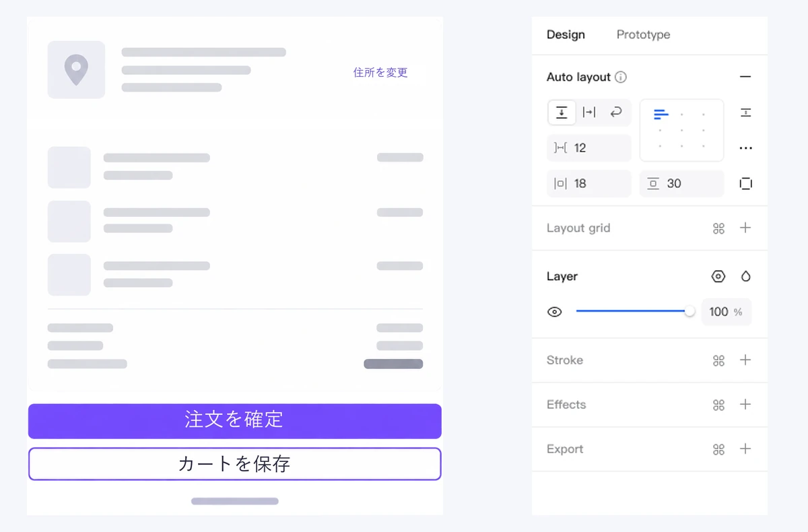Switch to the Design tab
Viewport: 808px width, 532px height.
(566, 34)
